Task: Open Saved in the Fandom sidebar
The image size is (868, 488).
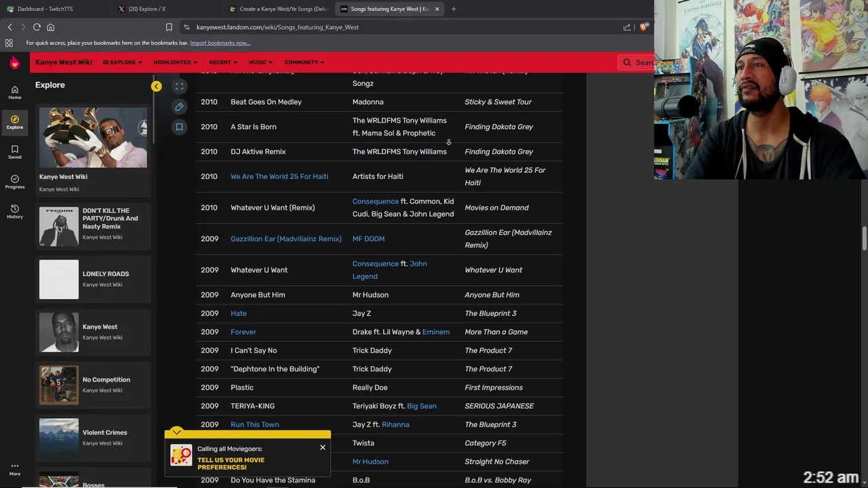Action: (x=14, y=152)
